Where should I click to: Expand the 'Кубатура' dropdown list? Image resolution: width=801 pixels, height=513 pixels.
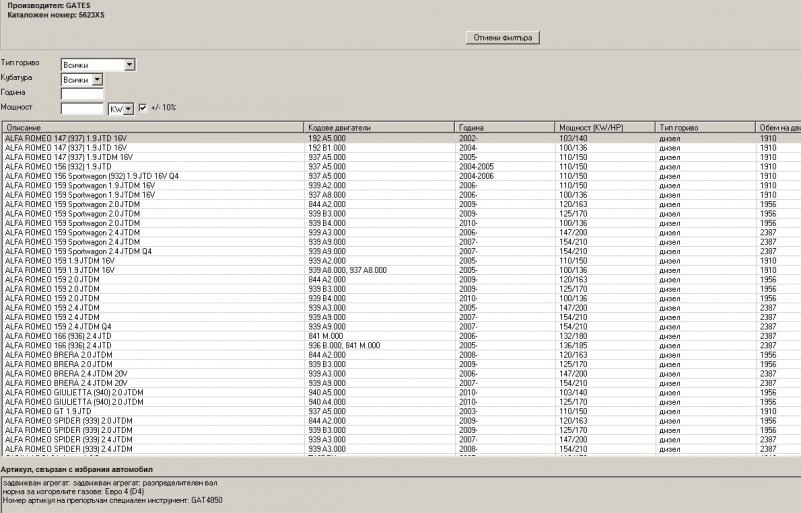tap(96, 79)
